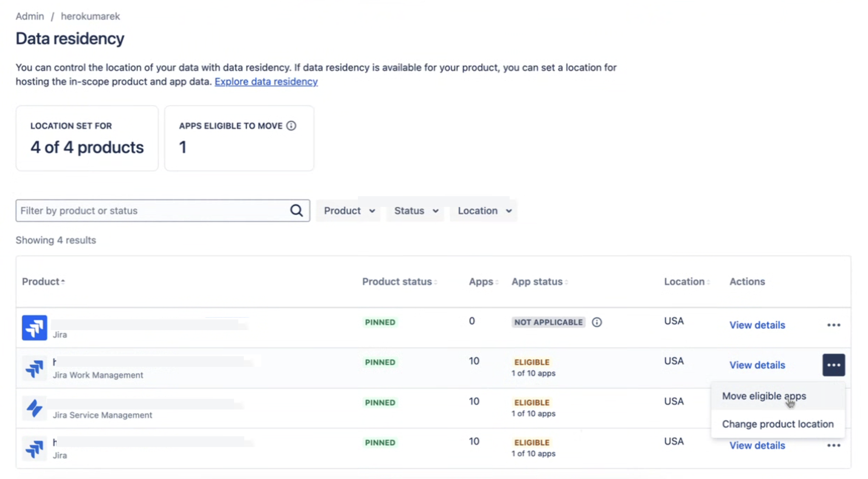Click active more actions button on Work Management row
Screen dimensions: 868x479
click(x=833, y=365)
